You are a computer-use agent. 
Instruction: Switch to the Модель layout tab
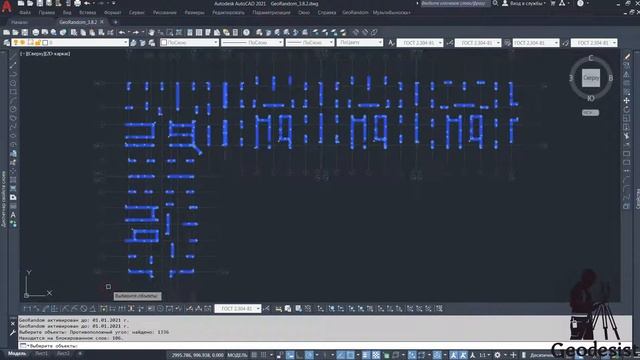click(x=17, y=353)
